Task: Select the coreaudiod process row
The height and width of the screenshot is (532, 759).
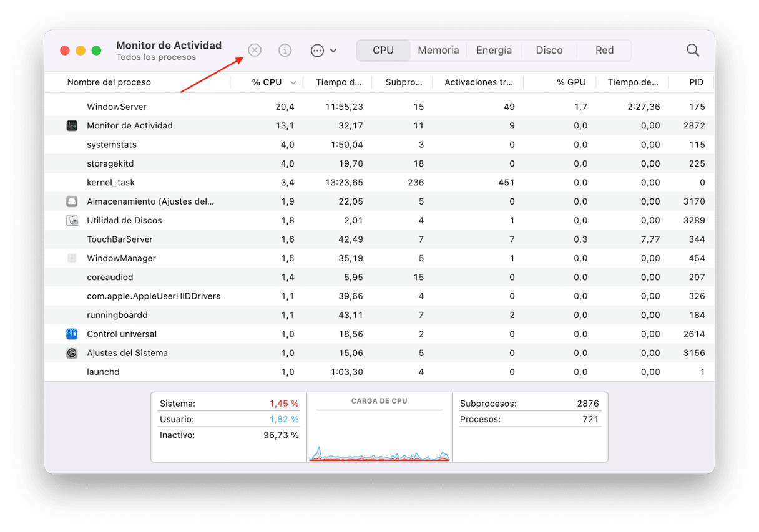Action: [x=379, y=277]
